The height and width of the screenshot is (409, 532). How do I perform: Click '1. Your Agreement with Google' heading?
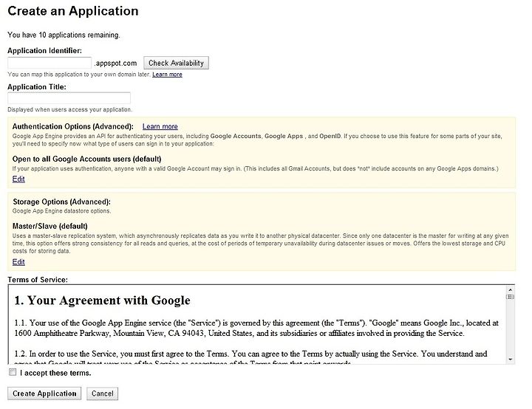102,300
